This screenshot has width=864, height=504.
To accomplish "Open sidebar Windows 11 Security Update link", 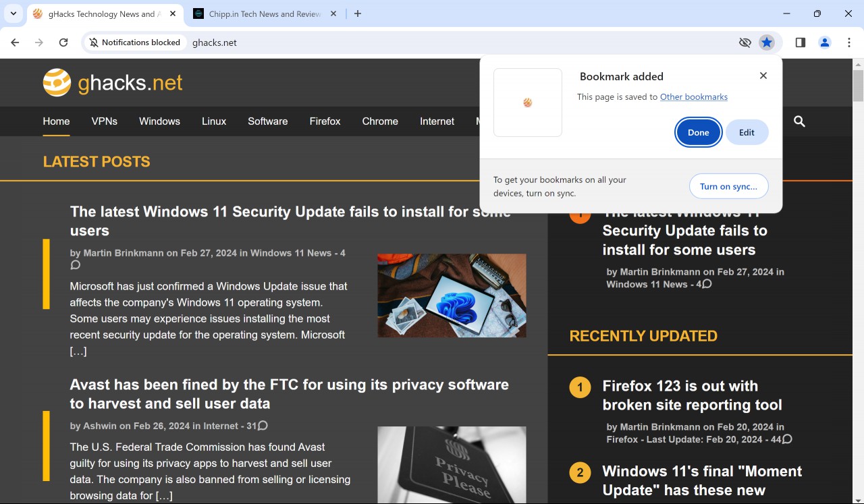I will [684, 231].
